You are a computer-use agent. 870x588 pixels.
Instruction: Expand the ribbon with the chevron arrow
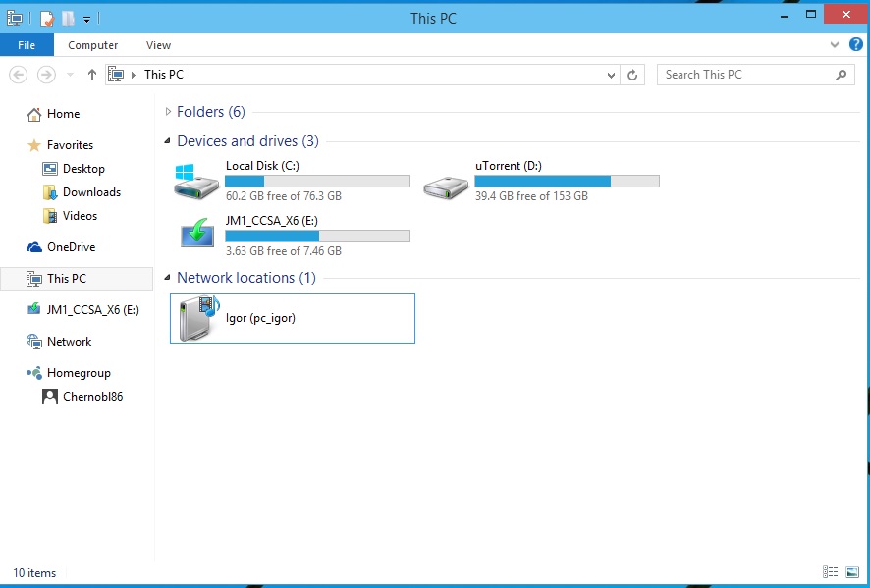point(836,45)
